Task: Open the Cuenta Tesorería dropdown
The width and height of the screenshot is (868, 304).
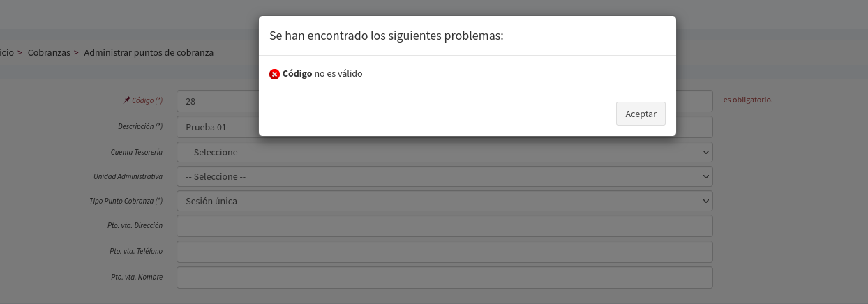Action: coord(444,152)
